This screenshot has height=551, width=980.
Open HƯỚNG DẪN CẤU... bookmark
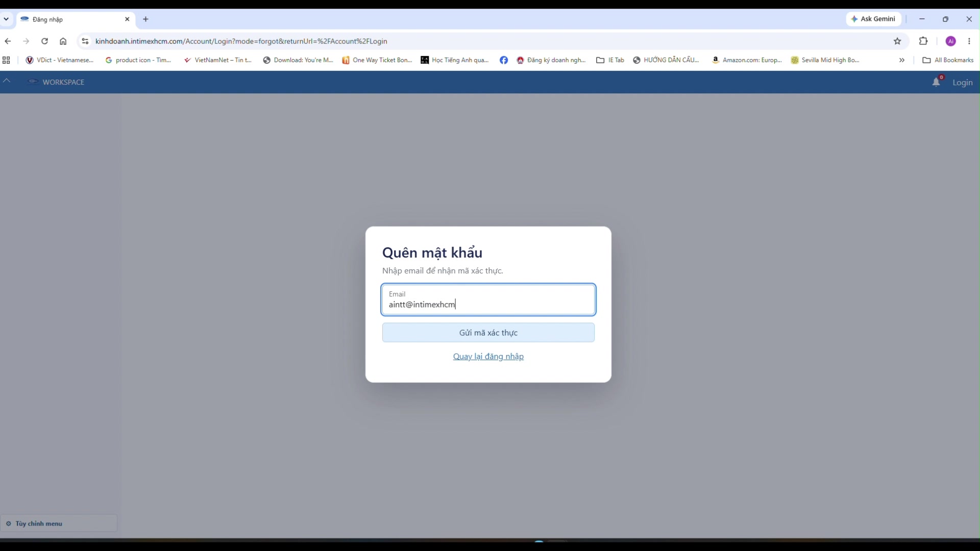666,60
